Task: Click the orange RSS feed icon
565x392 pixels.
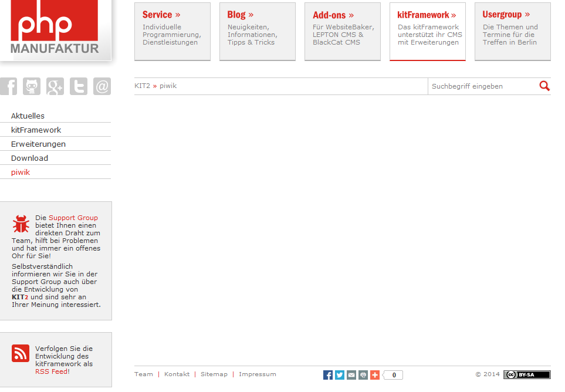Action: click(21, 353)
